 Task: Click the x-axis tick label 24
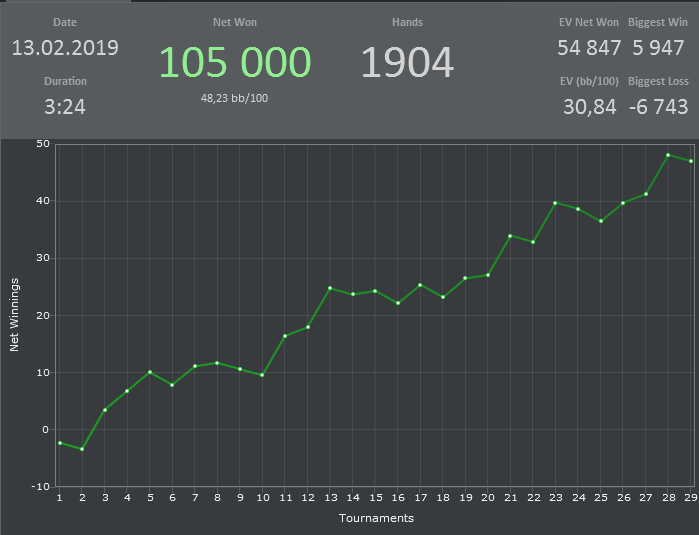tap(579, 498)
